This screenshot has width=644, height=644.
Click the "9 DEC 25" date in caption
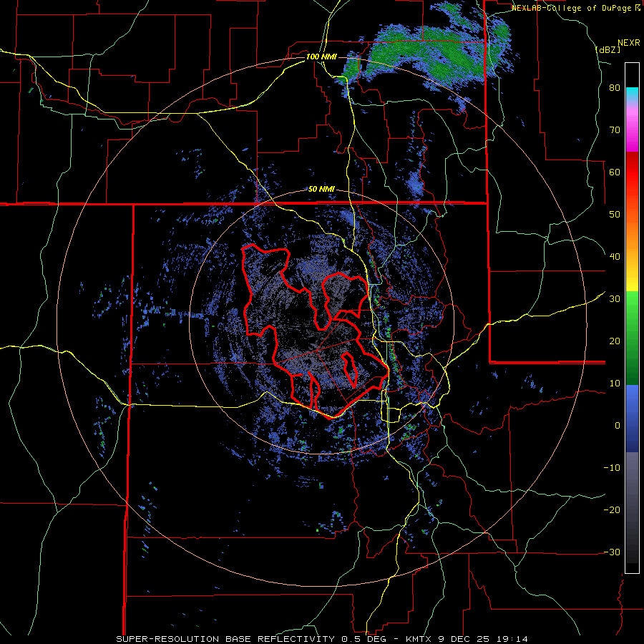pos(464,639)
